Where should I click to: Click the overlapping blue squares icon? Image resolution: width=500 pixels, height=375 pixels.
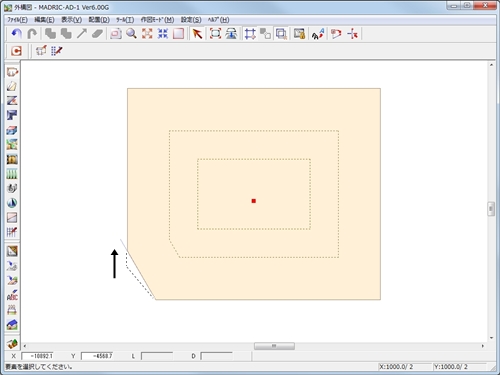(x=281, y=34)
